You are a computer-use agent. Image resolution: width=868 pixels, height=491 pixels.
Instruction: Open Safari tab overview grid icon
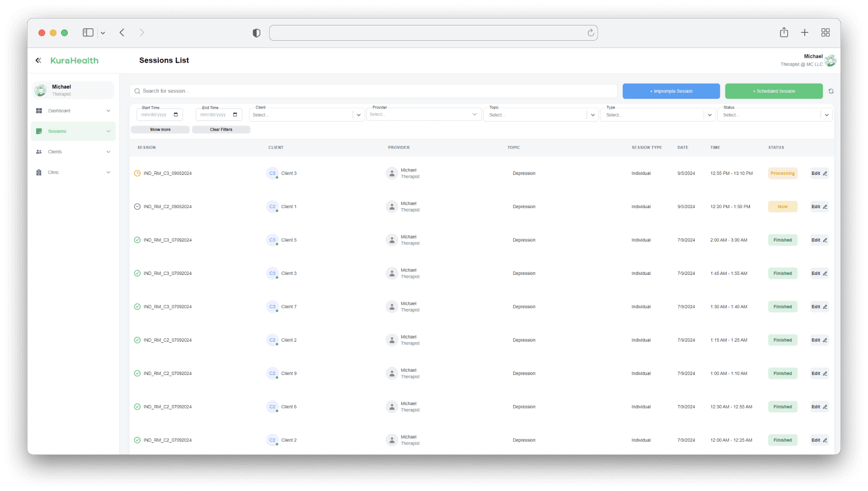point(825,33)
